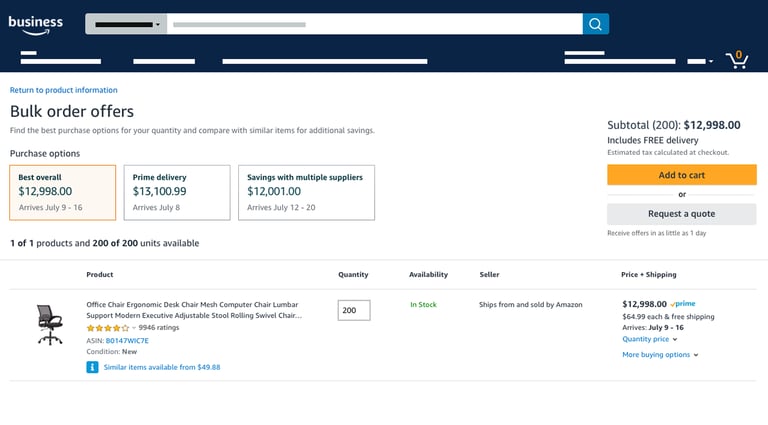Screen dimensions: 768x425
Task: Click the Price + Shipping column header
Action: (648, 275)
